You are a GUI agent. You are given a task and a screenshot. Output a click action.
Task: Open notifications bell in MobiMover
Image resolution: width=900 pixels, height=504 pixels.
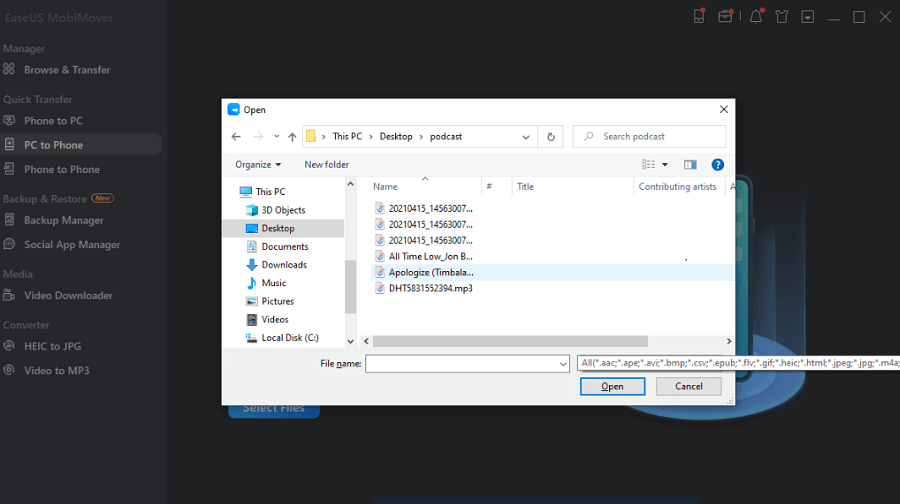point(756,17)
